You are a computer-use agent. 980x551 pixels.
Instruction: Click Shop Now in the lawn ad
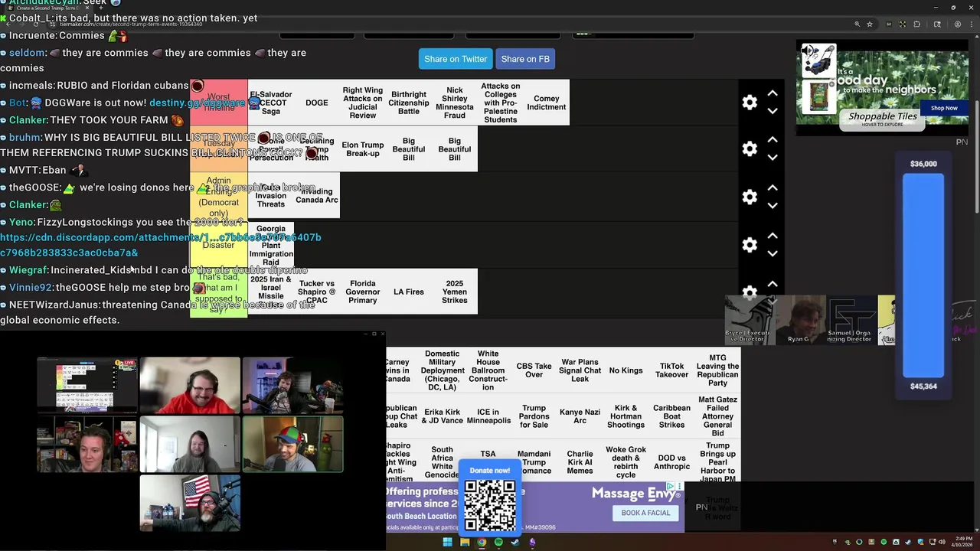click(x=944, y=108)
